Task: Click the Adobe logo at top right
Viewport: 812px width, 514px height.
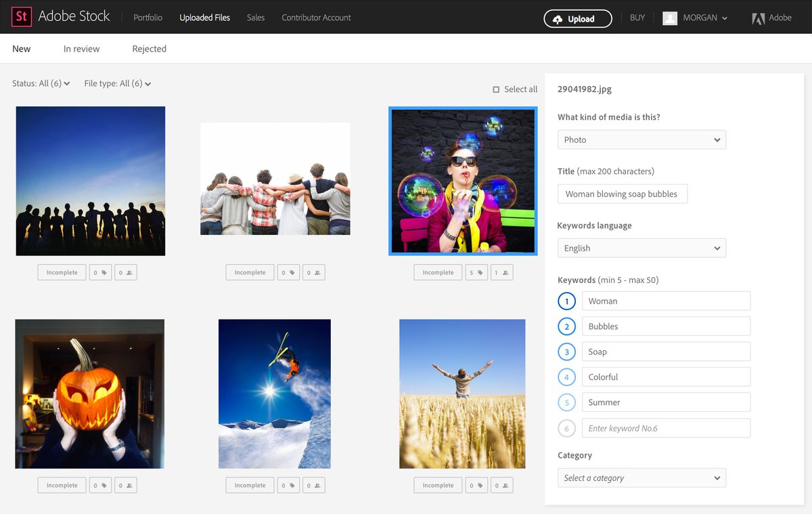Action: click(x=757, y=18)
